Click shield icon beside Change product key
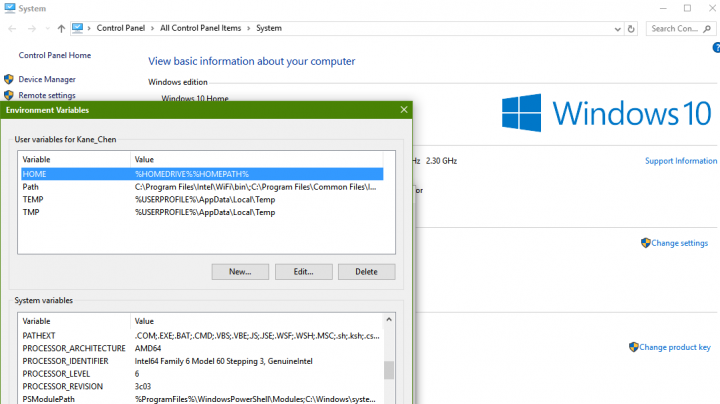The height and width of the screenshot is (404, 720). pos(634,347)
